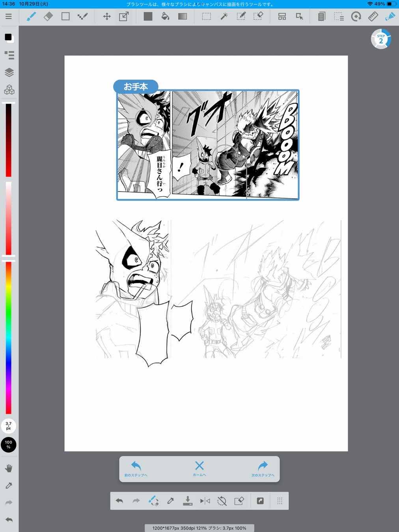Screen dimensions: 399x532
Task: Tap the shortcut bar grip dots
Action: (280, 501)
